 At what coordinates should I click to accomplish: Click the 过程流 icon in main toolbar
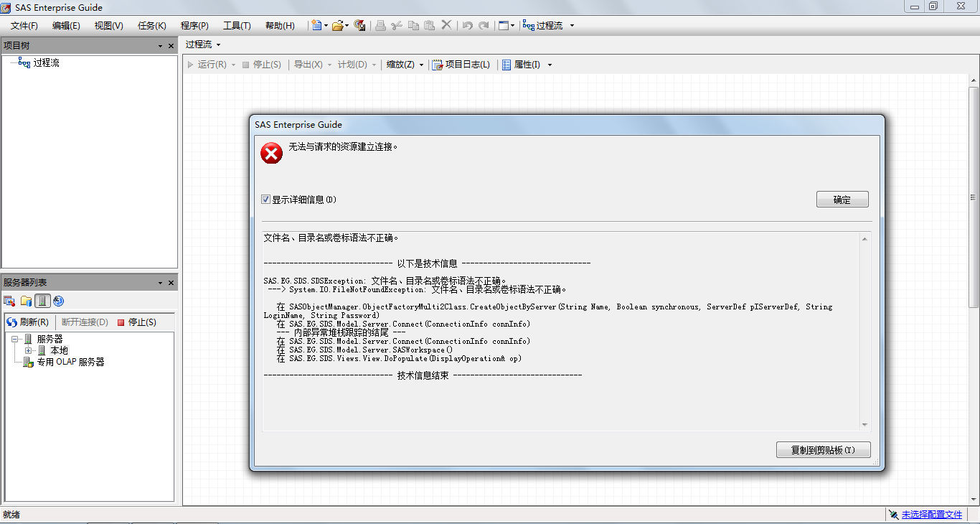[529, 25]
